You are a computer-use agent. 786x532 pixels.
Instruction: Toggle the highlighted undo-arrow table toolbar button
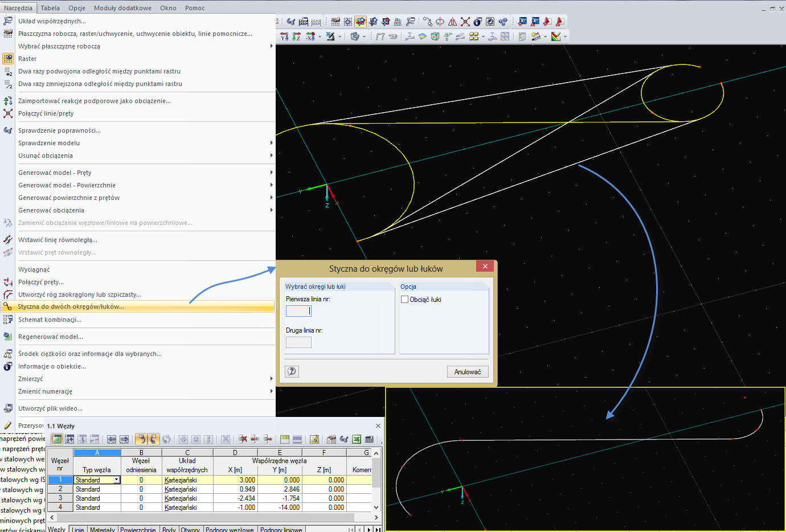[141, 439]
